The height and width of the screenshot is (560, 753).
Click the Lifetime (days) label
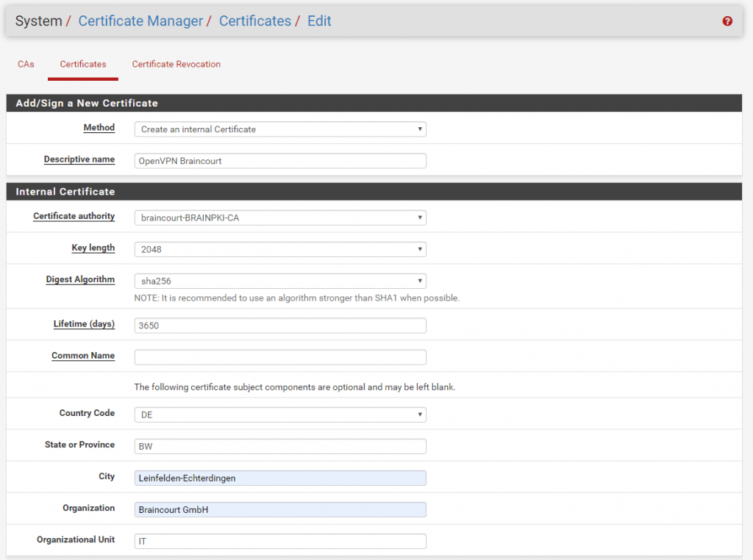[84, 324]
